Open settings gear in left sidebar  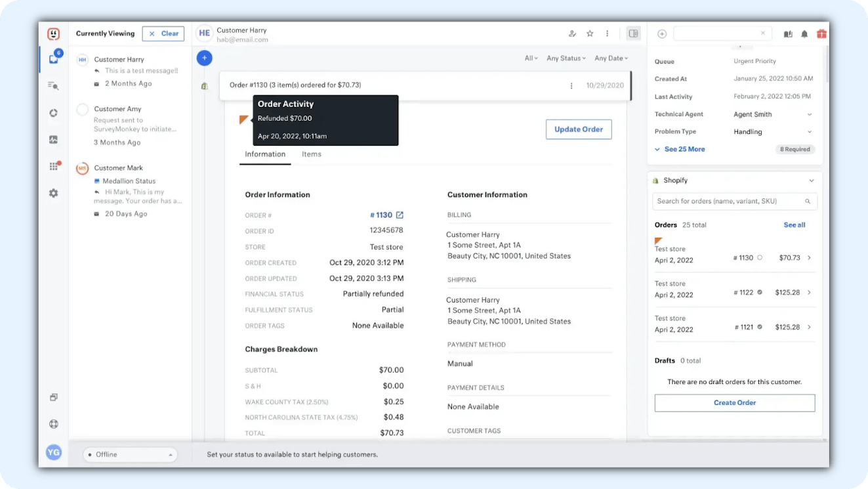coord(54,193)
